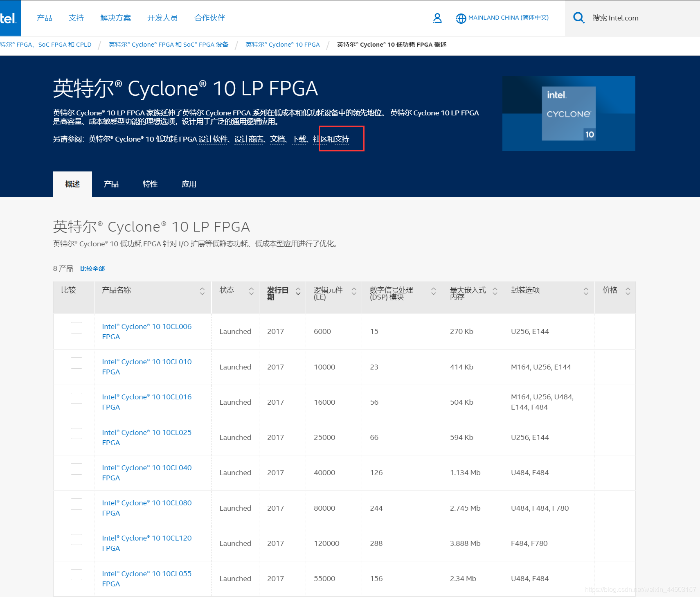Image resolution: width=700 pixels, height=597 pixels.
Task: Toggle sort on DSP blocks column
Action: pyautogui.click(x=433, y=291)
